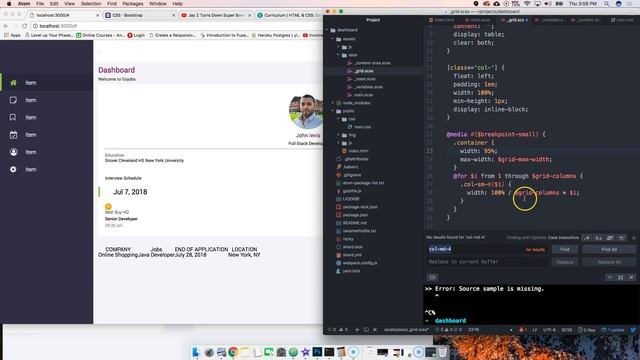Click the localhost:3000 address bar
This screenshot has height=360, width=640.
[x=176, y=26]
